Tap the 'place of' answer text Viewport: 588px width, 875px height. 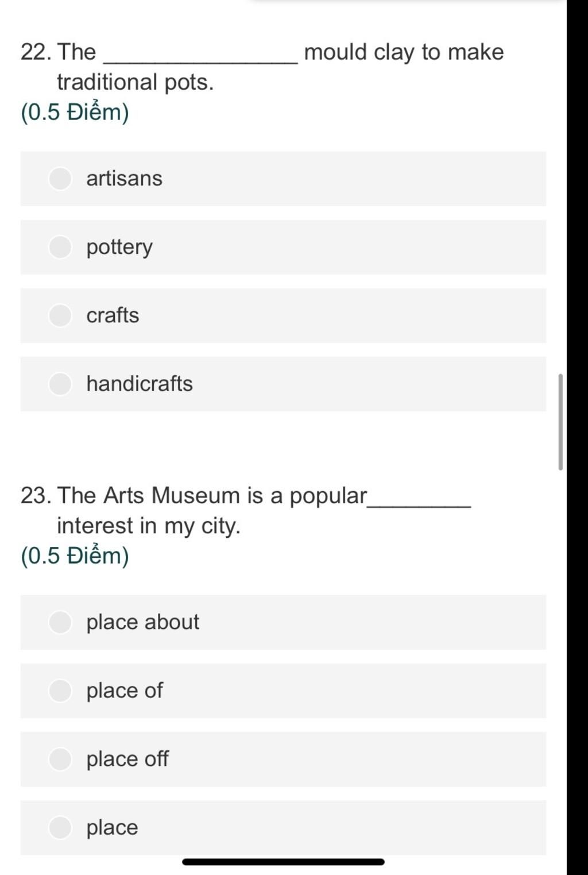125,691
